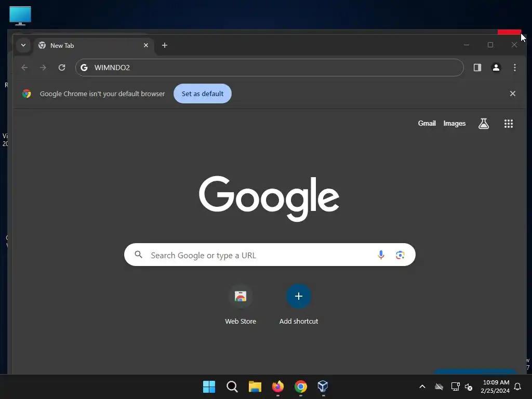The image size is (532, 399).
Task: Select the New Tab tab
Action: 94,46
